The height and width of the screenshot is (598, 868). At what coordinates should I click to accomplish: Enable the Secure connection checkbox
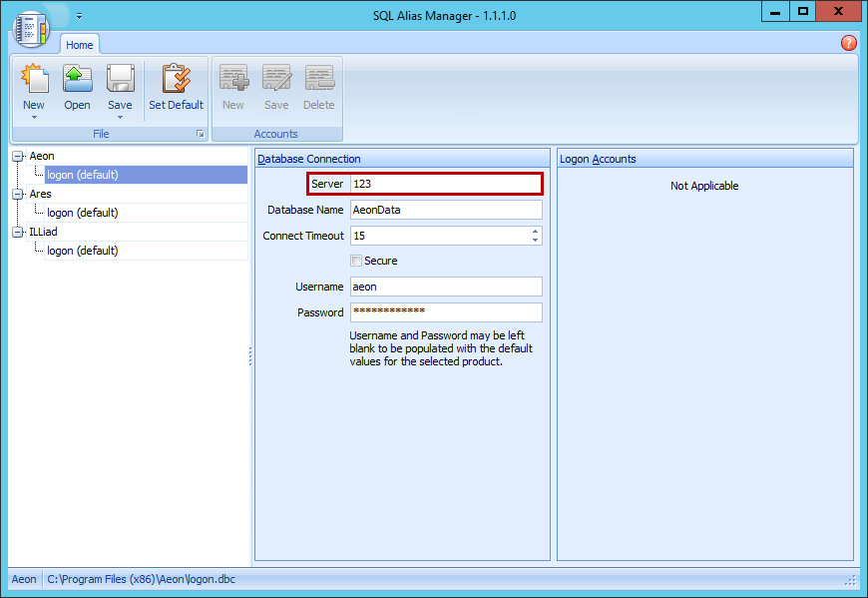coord(356,261)
